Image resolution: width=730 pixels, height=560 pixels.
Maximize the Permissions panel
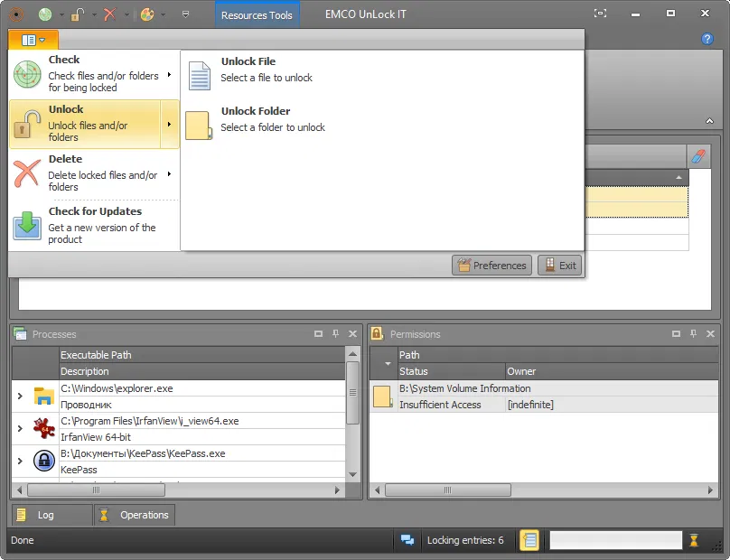(x=676, y=334)
